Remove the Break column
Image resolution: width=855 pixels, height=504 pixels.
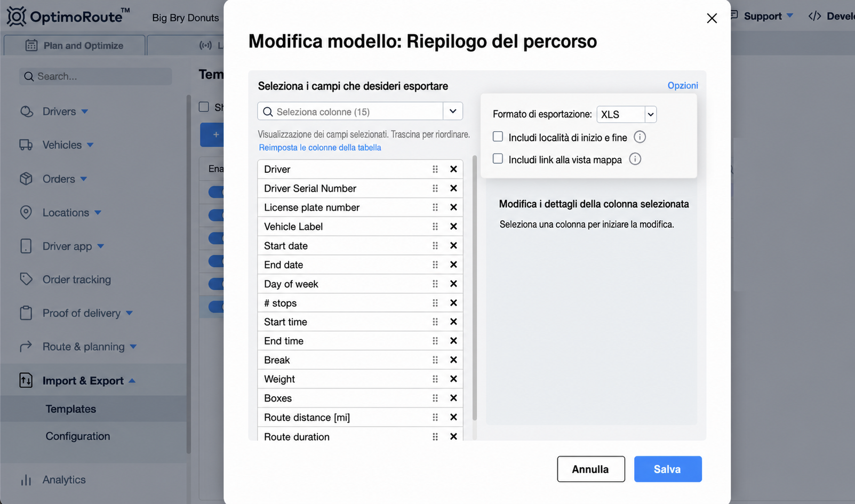pos(453,360)
